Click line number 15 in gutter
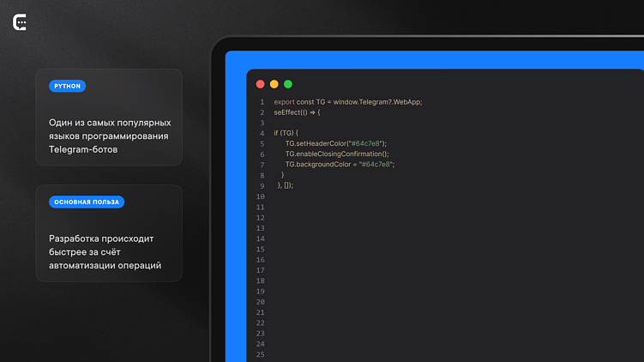This screenshot has height=362, width=644. click(261, 249)
